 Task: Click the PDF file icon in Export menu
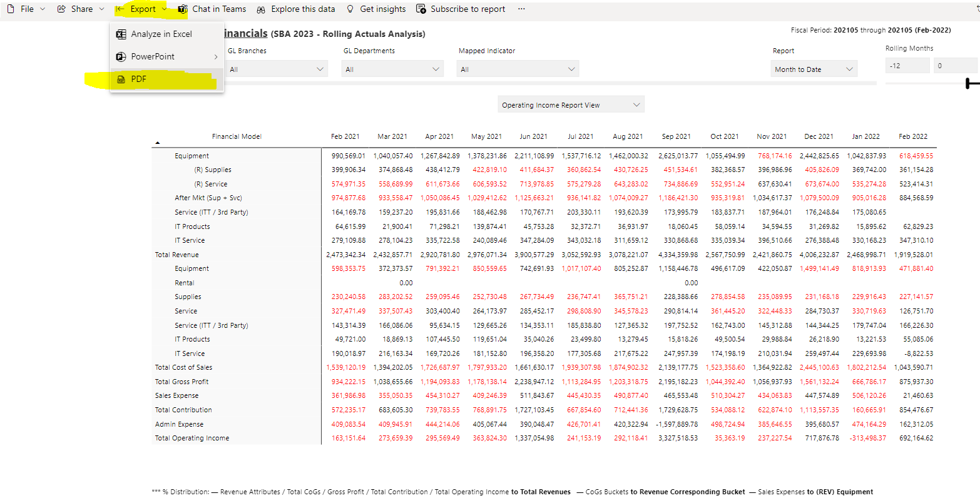121,79
